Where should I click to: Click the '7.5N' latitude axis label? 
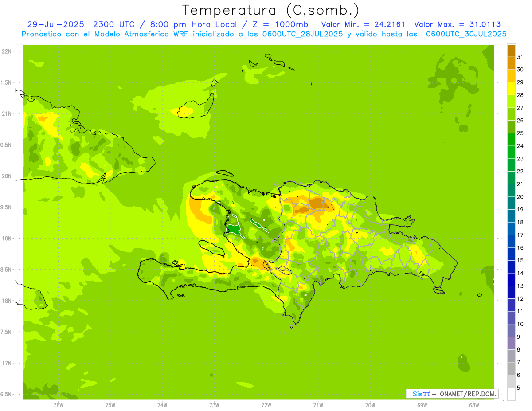[6, 332]
